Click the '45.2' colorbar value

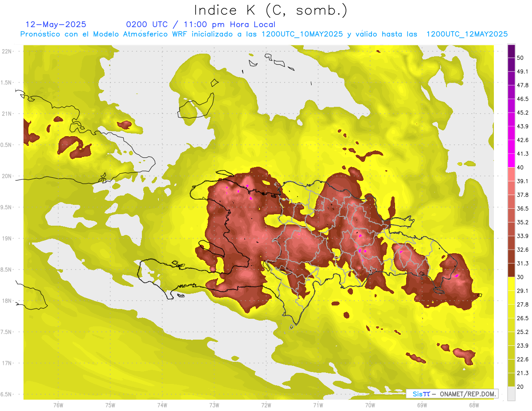pyautogui.click(x=523, y=113)
